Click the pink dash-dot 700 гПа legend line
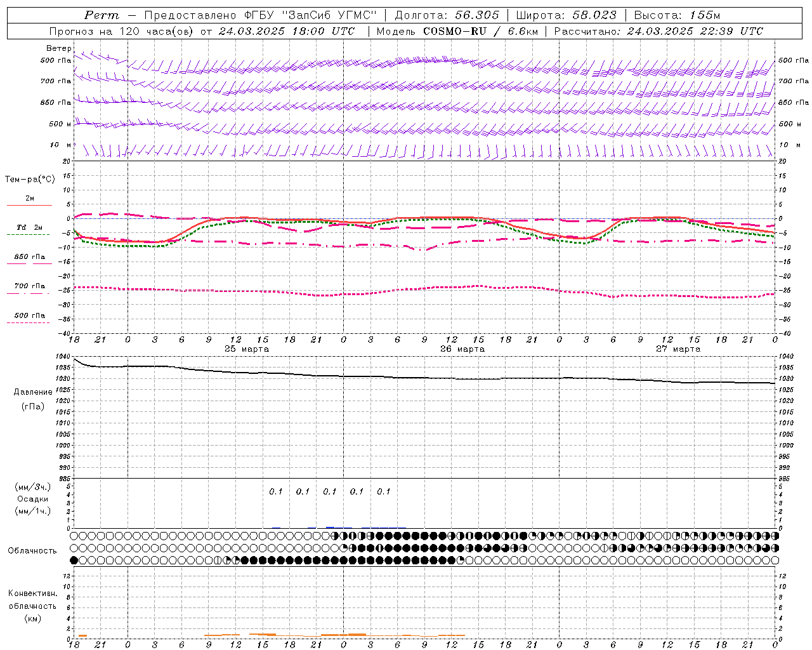The height and width of the screenshot is (650, 812). (28, 293)
